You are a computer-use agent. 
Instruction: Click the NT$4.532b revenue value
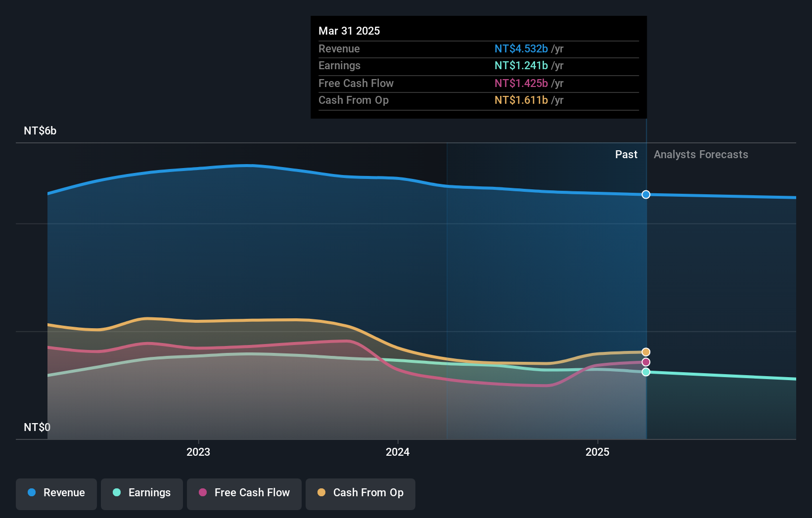(521, 49)
